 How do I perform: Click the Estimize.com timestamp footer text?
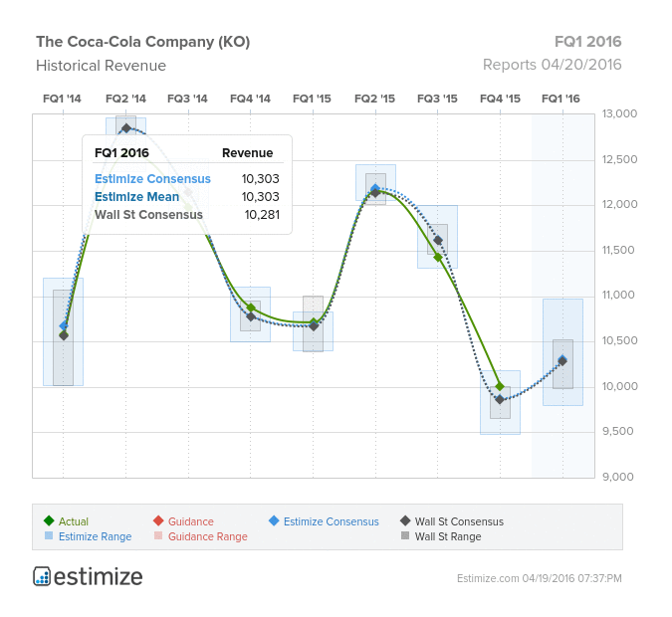point(540,578)
